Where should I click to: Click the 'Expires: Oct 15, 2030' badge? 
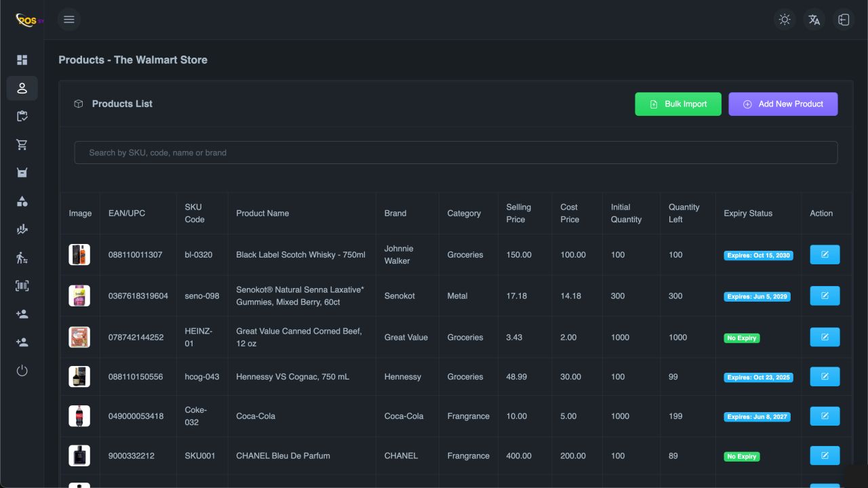point(758,256)
